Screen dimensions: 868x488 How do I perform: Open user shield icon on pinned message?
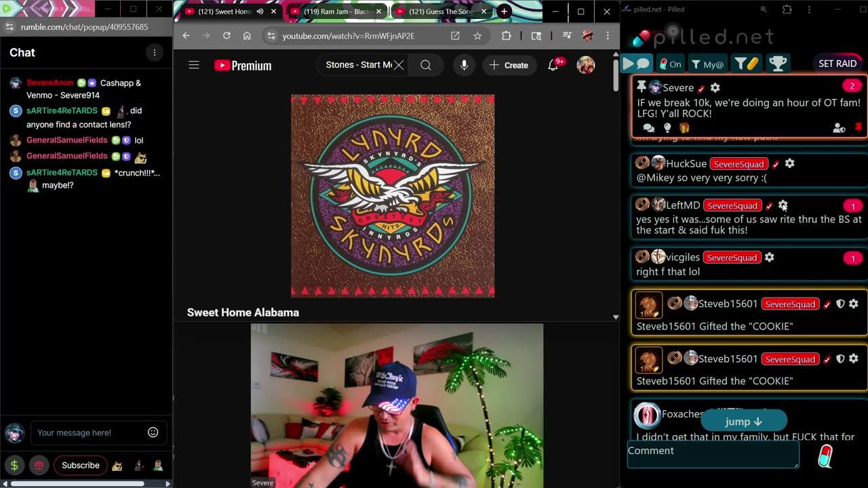839,127
